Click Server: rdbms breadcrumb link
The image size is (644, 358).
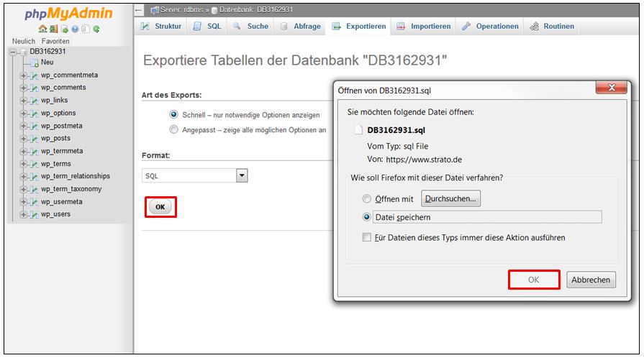[181, 9]
